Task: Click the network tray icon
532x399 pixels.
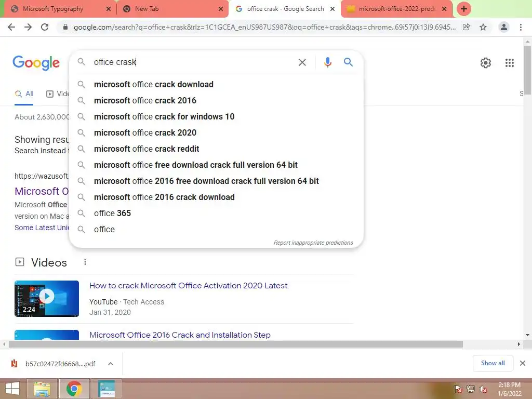Action: [470, 389]
